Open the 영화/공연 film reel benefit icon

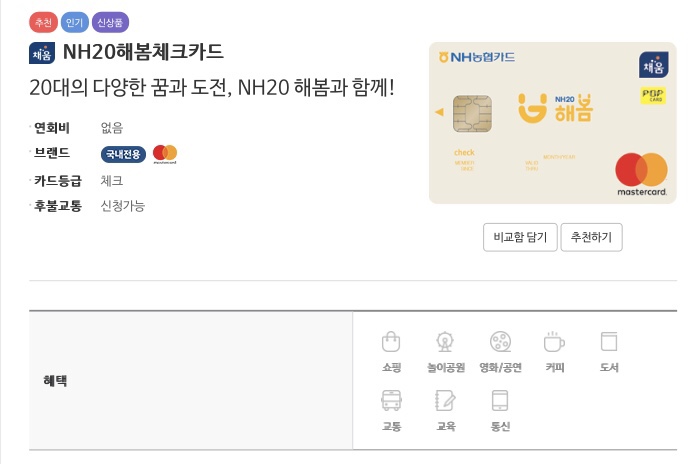coord(500,342)
